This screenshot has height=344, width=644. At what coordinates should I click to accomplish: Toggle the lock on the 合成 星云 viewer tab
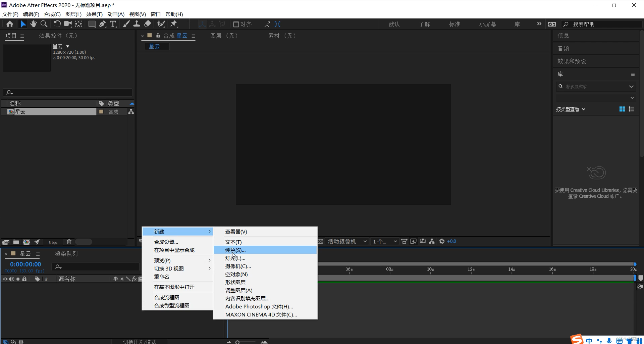(158, 36)
